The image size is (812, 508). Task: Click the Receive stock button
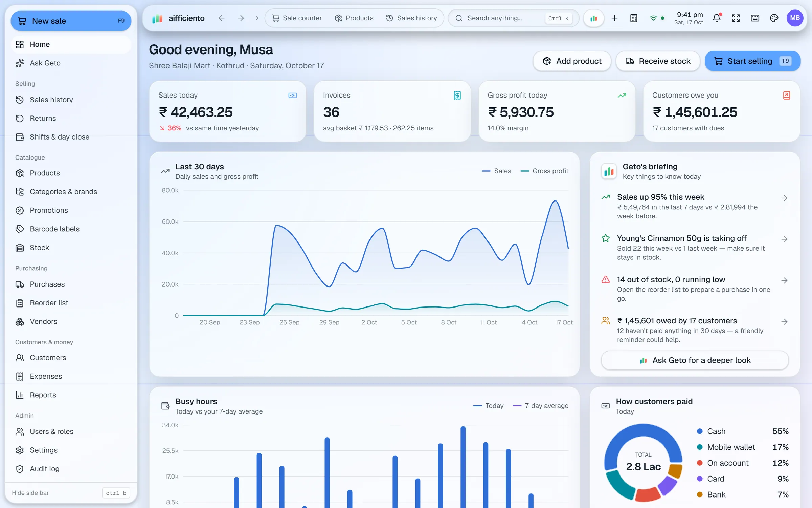(658, 61)
